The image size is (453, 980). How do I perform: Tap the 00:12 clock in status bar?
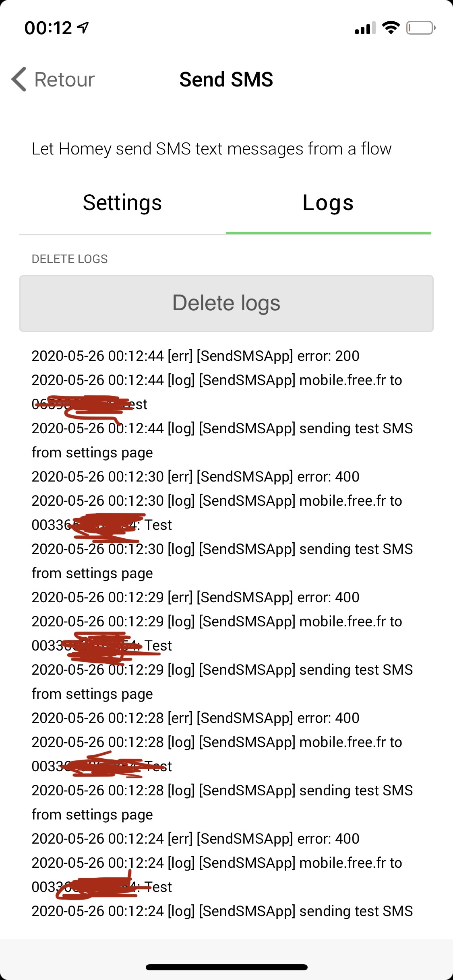[48, 28]
